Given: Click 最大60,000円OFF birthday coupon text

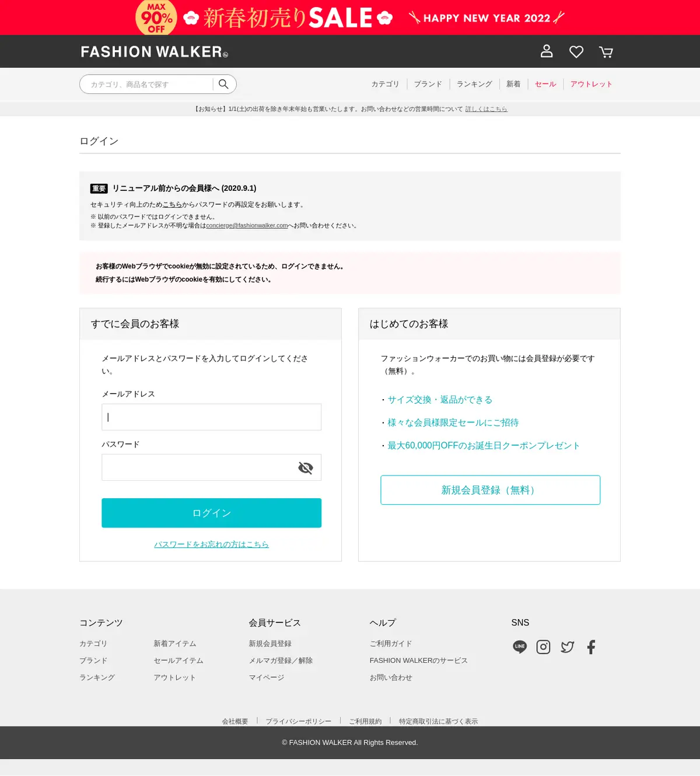Looking at the screenshot, I should (x=484, y=445).
